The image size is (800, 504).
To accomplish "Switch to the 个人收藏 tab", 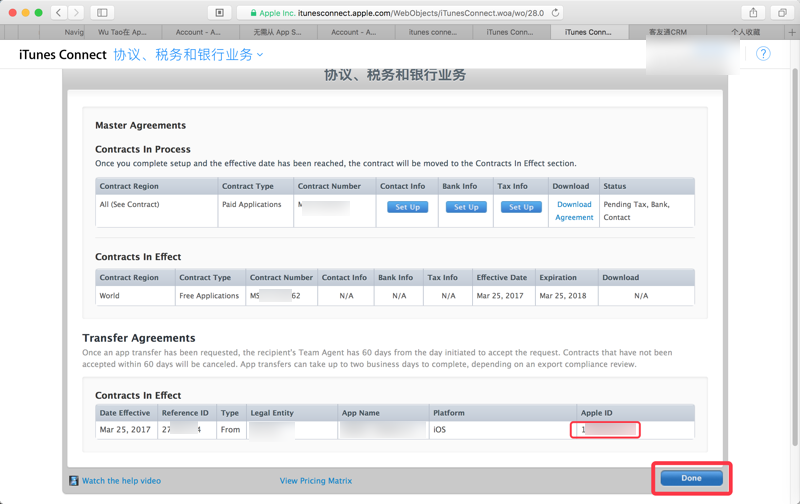I will 745,32.
